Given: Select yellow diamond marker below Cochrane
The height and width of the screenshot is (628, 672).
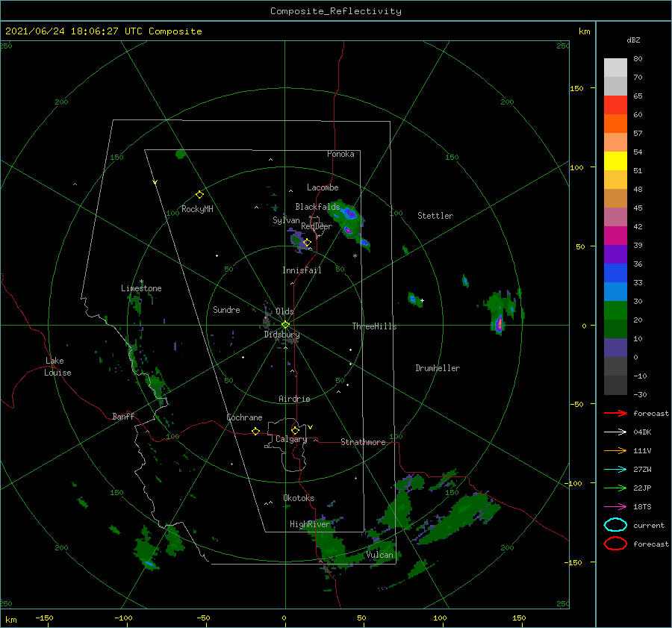Looking at the screenshot, I should tap(255, 431).
